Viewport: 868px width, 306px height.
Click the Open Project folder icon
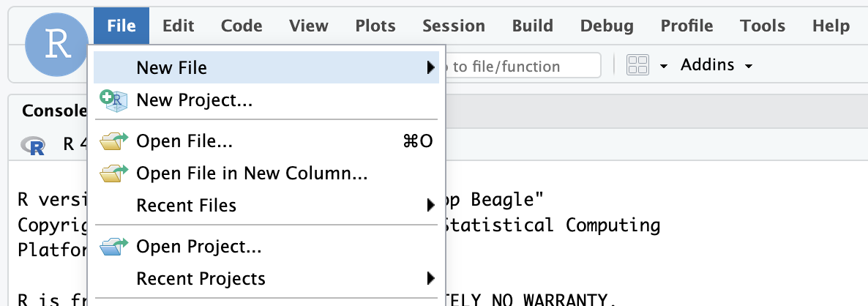(x=113, y=247)
